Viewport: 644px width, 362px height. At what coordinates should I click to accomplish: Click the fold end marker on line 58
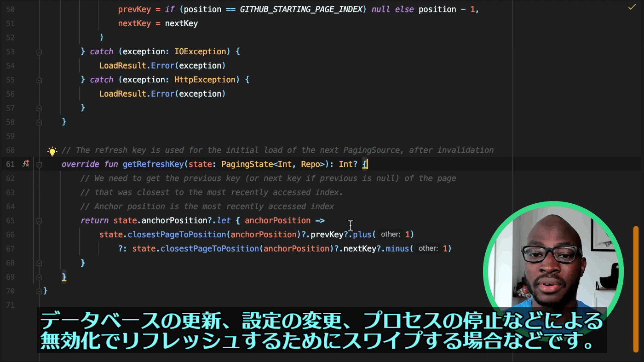click(x=39, y=122)
